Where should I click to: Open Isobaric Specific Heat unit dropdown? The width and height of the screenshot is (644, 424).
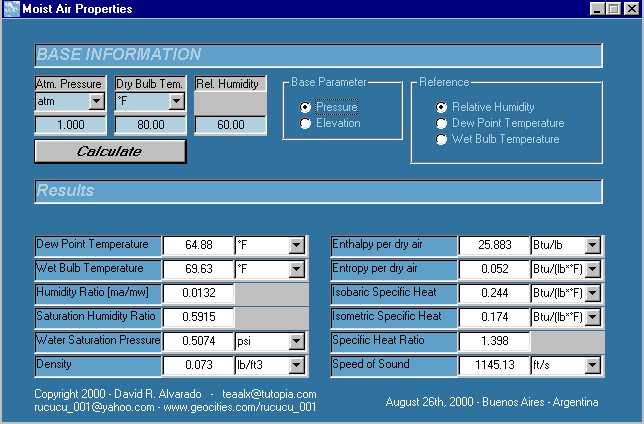[592, 293]
